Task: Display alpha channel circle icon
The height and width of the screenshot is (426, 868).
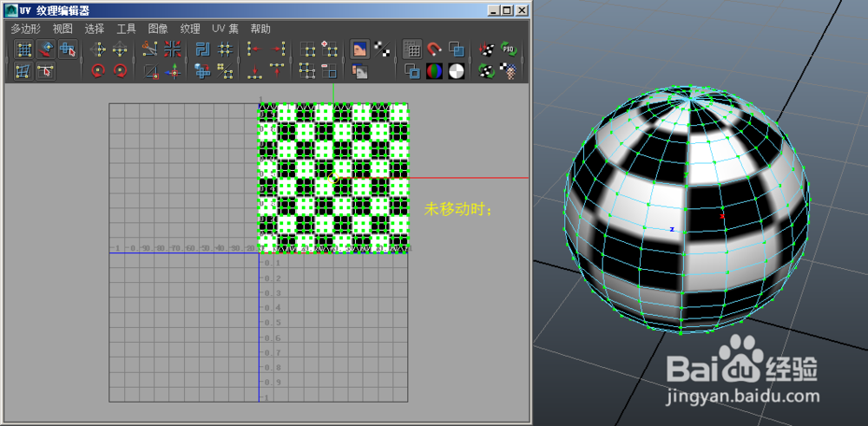Action: (457, 70)
